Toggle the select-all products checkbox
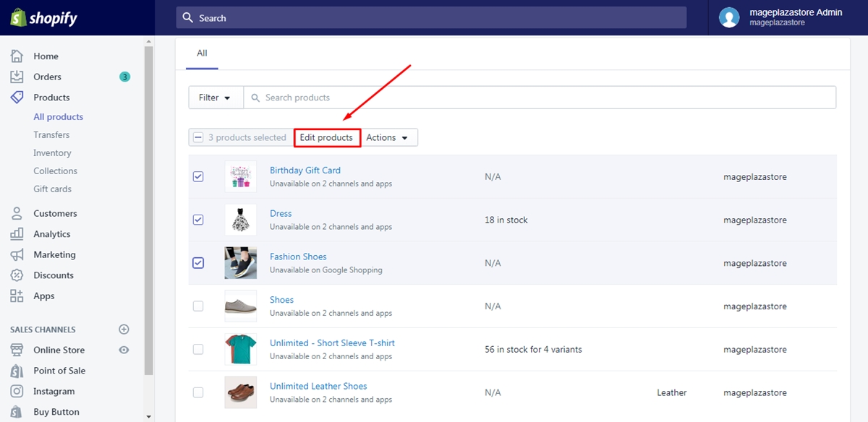Image resolution: width=868 pixels, height=422 pixels. point(198,137)
